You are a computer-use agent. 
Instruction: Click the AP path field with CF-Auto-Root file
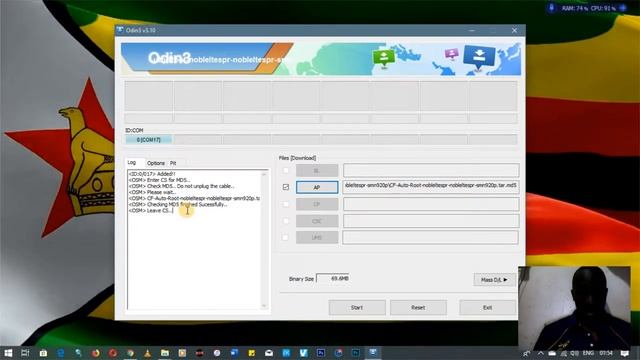pos(431,187)
